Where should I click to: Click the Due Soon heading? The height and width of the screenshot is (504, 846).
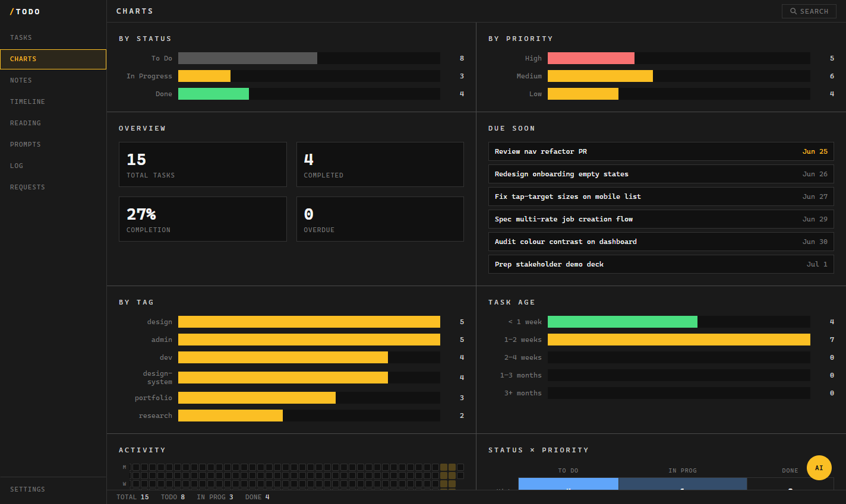pyautogui.click(x=512, y=128)
